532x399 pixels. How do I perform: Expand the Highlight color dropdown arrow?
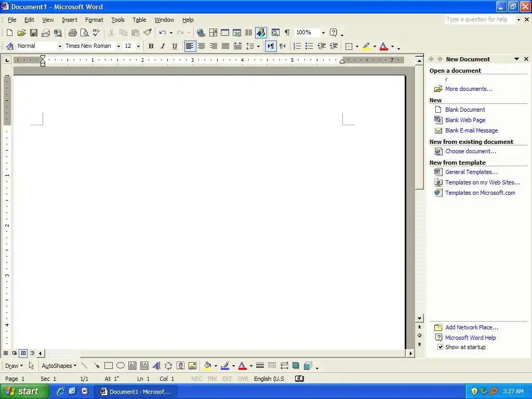(375, 46)
